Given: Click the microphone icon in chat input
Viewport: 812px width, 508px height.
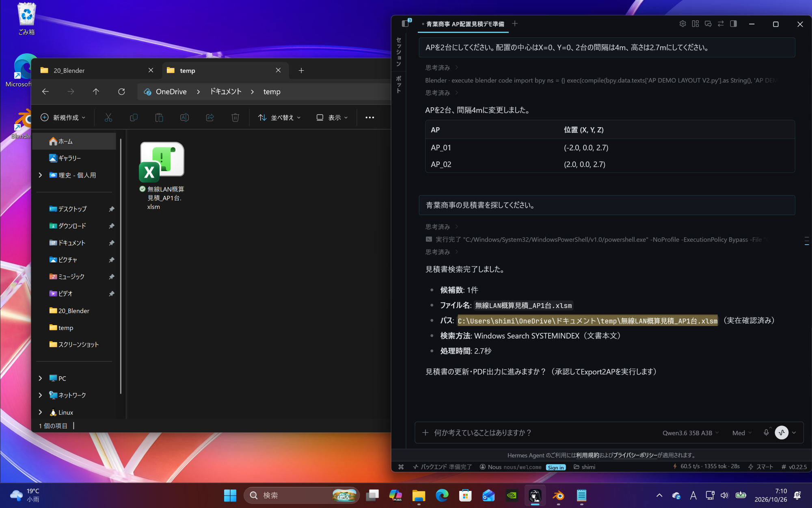Looking at the screenshot, I should pyautogui.click(x=766, y=433).
